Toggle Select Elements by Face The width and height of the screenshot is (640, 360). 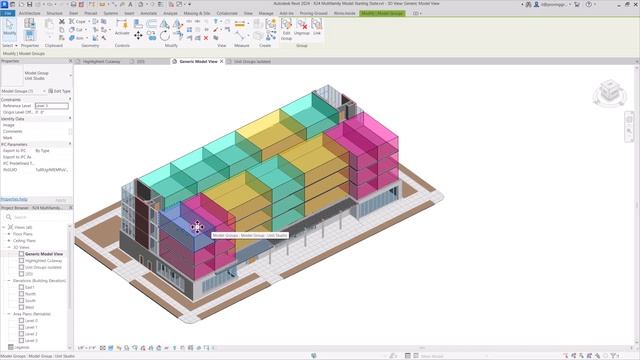tap(589, 356)
